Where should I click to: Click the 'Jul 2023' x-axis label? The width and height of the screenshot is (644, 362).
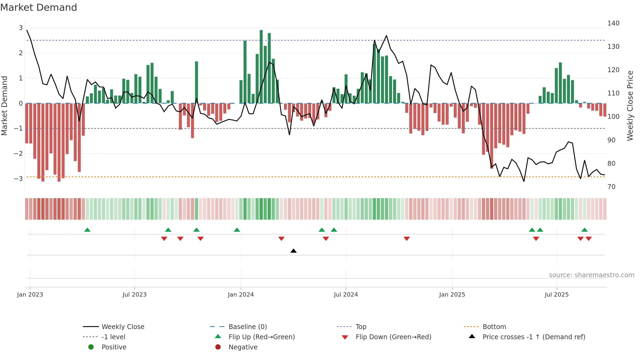pos(134,294)
